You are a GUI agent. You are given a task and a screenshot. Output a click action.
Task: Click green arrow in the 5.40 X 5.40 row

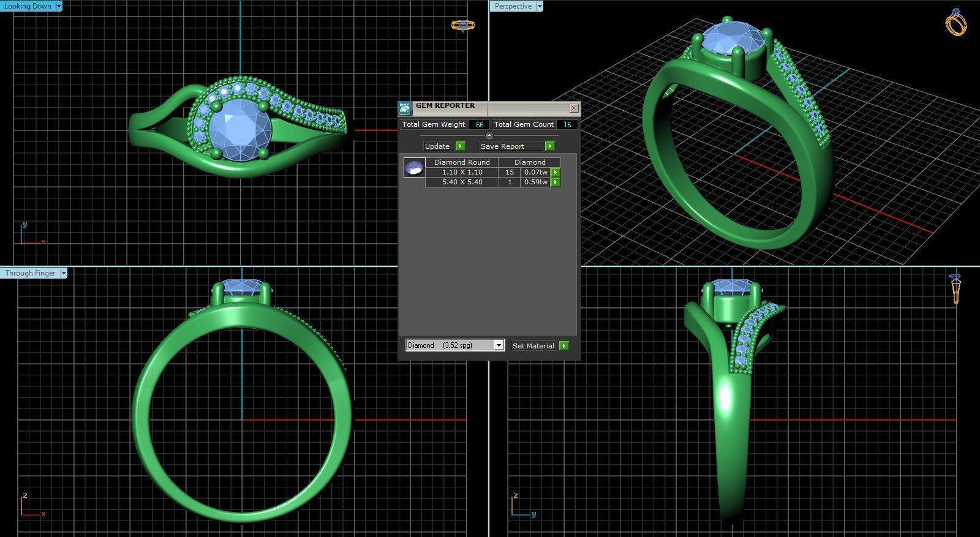pyautogui.click(x=556, y=182)
